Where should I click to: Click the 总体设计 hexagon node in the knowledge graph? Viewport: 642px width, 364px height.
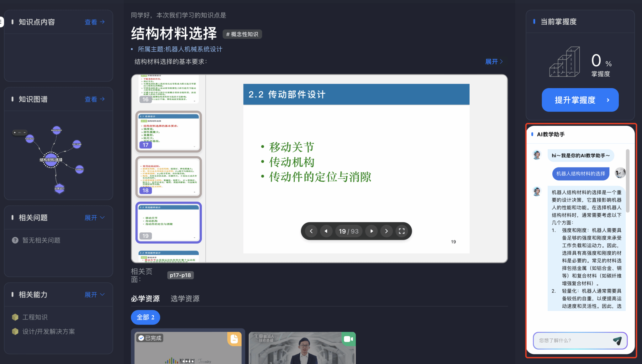[59, 188]
